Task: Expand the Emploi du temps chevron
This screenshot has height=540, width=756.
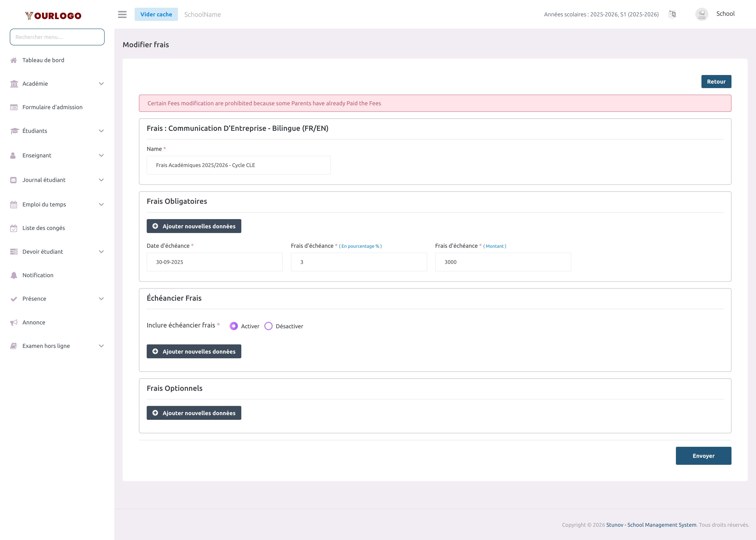Action: 101,205
